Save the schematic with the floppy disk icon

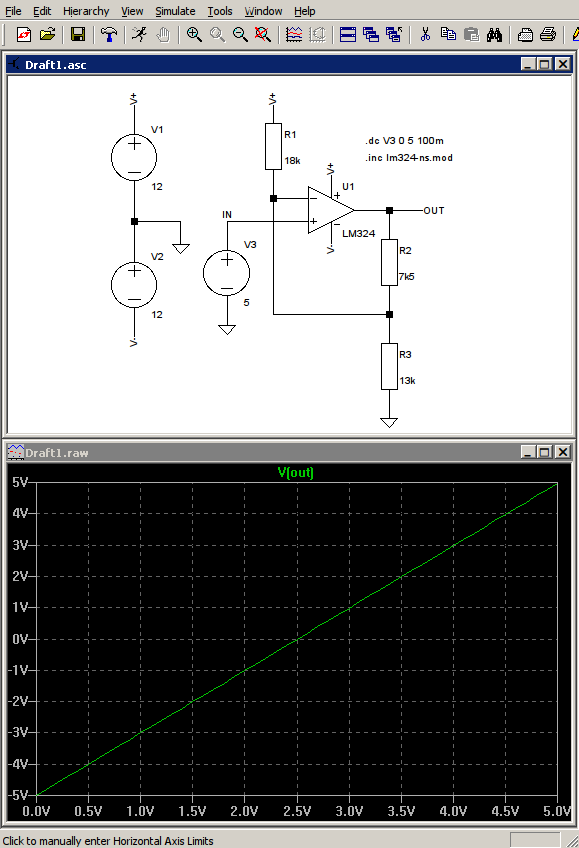78,35
